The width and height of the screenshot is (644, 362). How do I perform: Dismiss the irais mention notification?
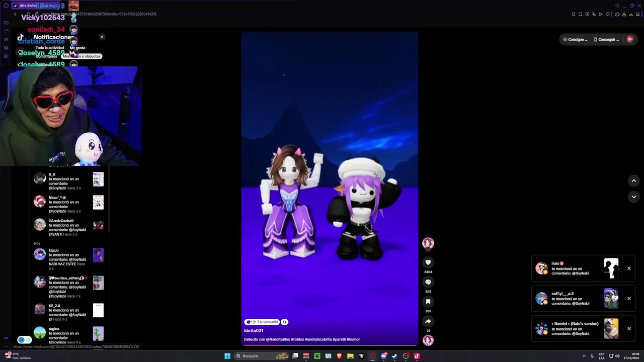point(629,268)
